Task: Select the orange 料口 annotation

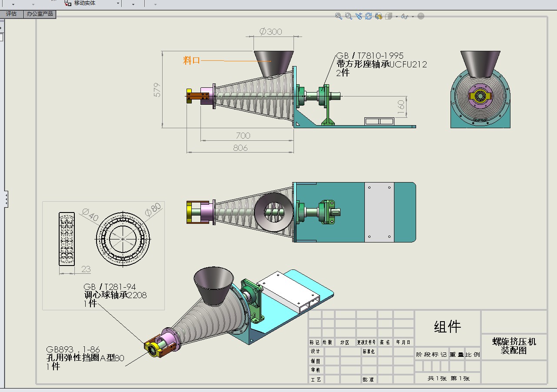Action: point(192,60)
